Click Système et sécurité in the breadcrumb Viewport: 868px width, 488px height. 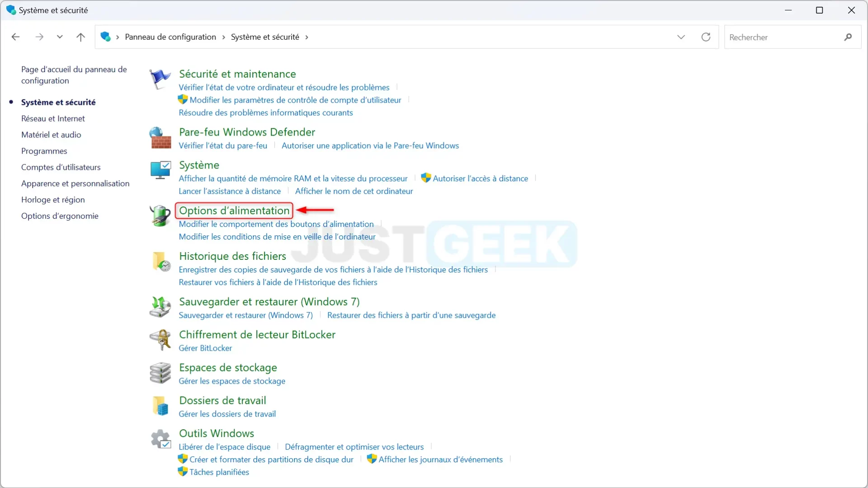pos(265,37)
